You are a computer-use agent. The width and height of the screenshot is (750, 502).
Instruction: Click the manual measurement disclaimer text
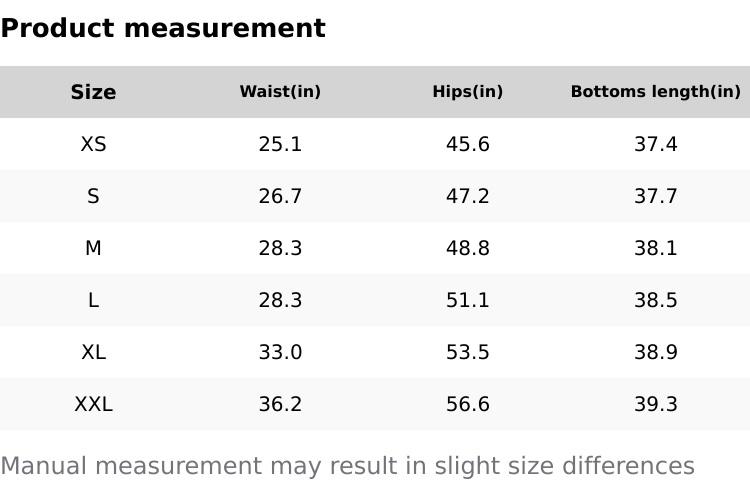[347, 466]
